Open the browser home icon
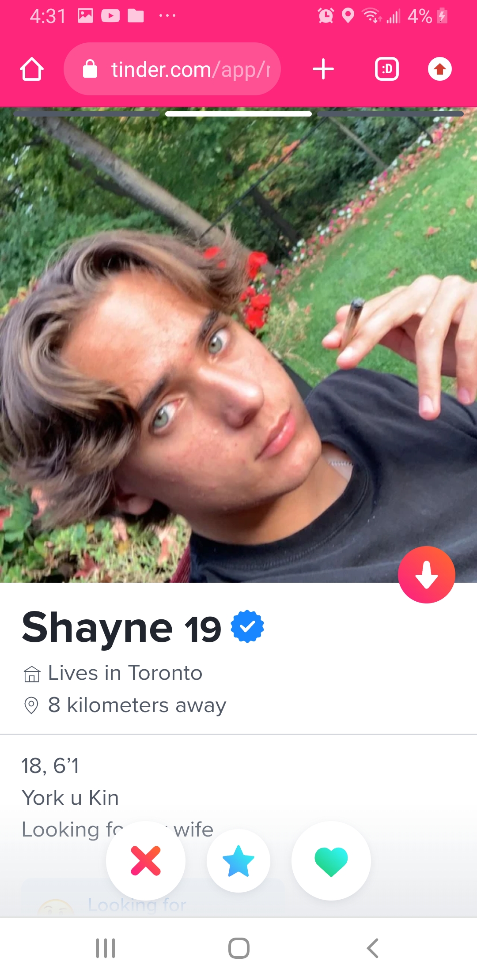This screenshot has height=980, width=477. (32, 69)
